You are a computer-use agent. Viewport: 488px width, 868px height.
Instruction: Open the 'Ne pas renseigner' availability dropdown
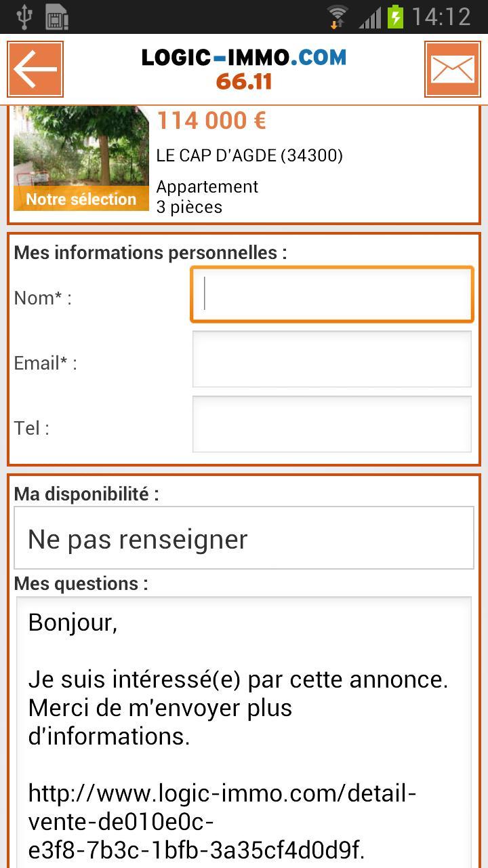click(244, 538)
